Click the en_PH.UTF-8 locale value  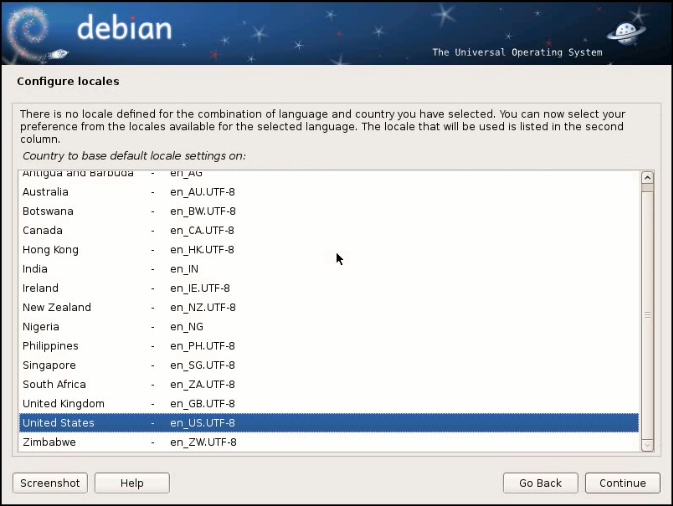click(203, 346)
